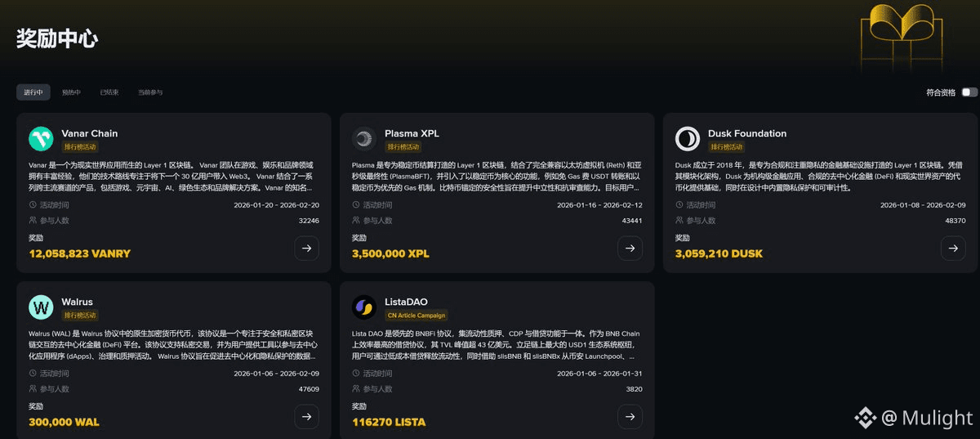Image resolution: width=980 pixels, height=439 pixels.
Task: Click 排行榜活动 tag under Dusk Foundation
Action: point(726,147)
